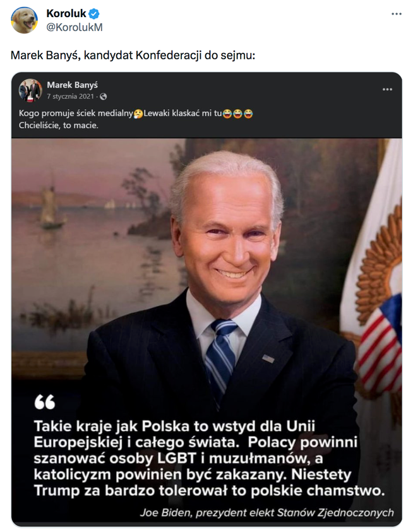Click the globe public-visibility icon
This screenshot has height=532, width=413.
(x=104, y=97)
